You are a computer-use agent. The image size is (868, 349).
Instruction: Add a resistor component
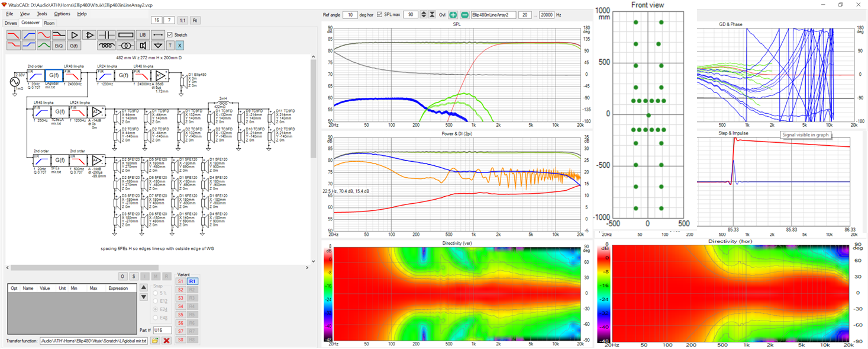click(125, 35)
